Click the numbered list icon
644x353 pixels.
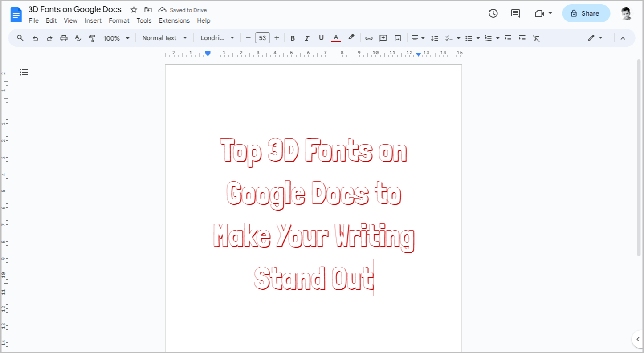point(488,38)
